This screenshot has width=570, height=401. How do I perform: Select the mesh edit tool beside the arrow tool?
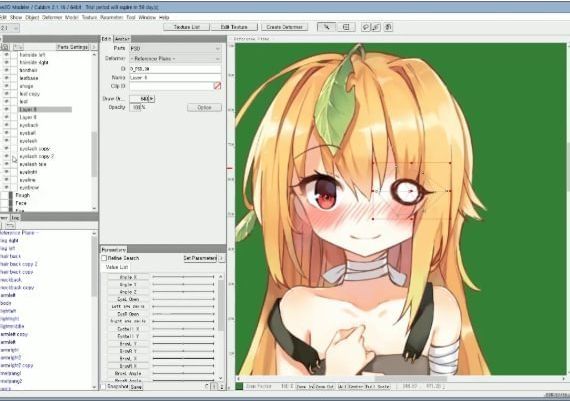[x=346, y=27]
